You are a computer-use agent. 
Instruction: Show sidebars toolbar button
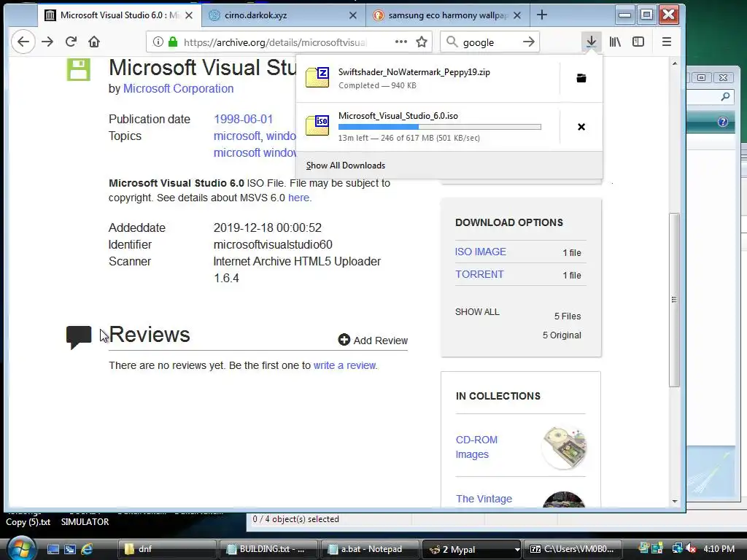(638, 42)
